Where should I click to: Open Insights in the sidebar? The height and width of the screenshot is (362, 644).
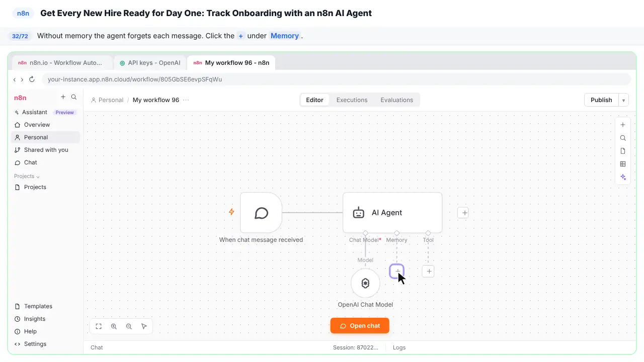coord(45,319)
